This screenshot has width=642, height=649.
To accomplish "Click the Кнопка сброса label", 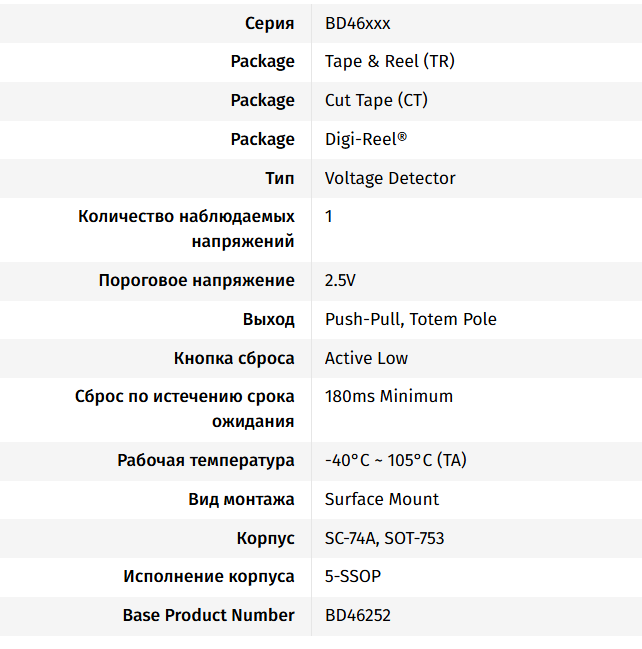I will (x=234, y=358).
